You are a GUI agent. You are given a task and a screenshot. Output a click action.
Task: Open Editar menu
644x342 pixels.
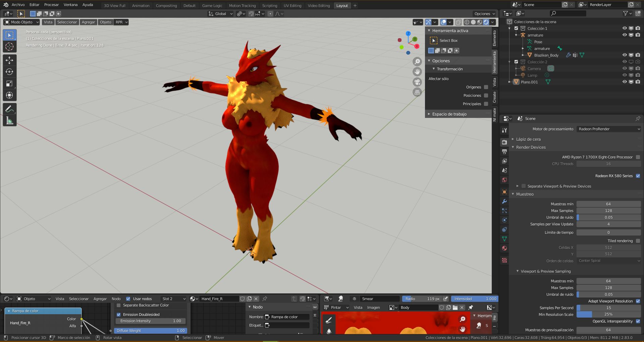(34, 5)
